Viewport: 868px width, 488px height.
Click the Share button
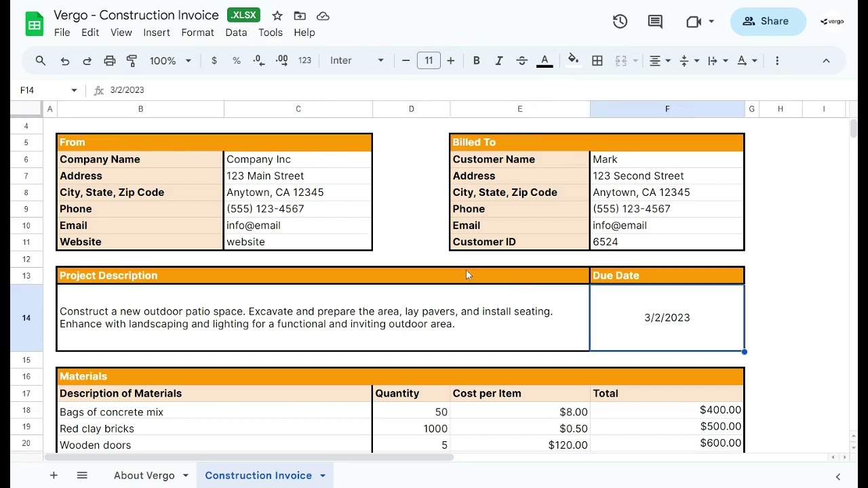coord(768,21)
